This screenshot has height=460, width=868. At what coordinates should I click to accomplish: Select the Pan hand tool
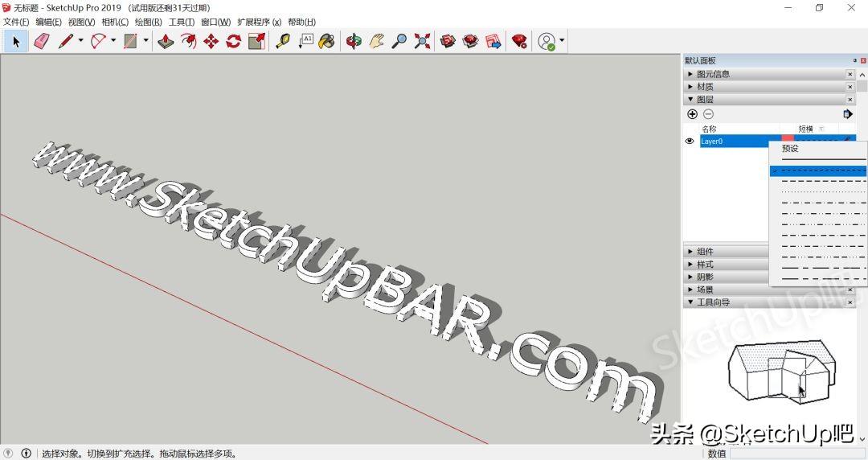(377, 41)
